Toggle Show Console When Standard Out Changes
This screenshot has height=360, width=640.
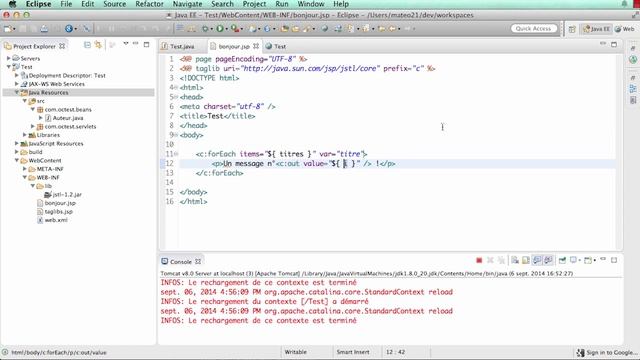pos(537,260)
